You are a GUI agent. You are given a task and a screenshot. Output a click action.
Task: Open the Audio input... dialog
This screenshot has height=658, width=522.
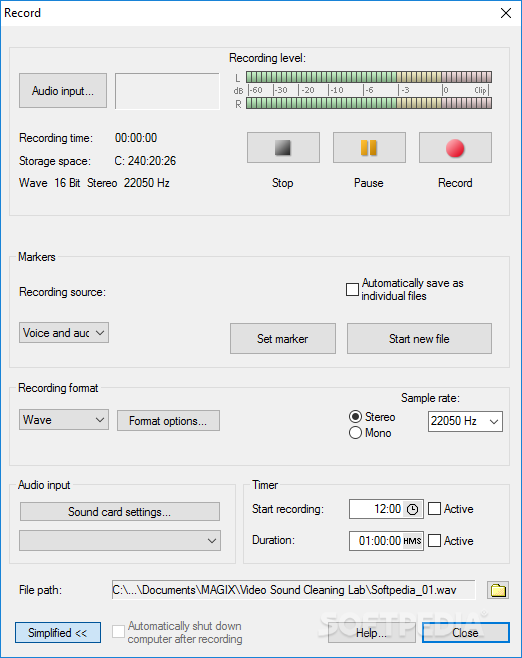(x=63, y=91)
